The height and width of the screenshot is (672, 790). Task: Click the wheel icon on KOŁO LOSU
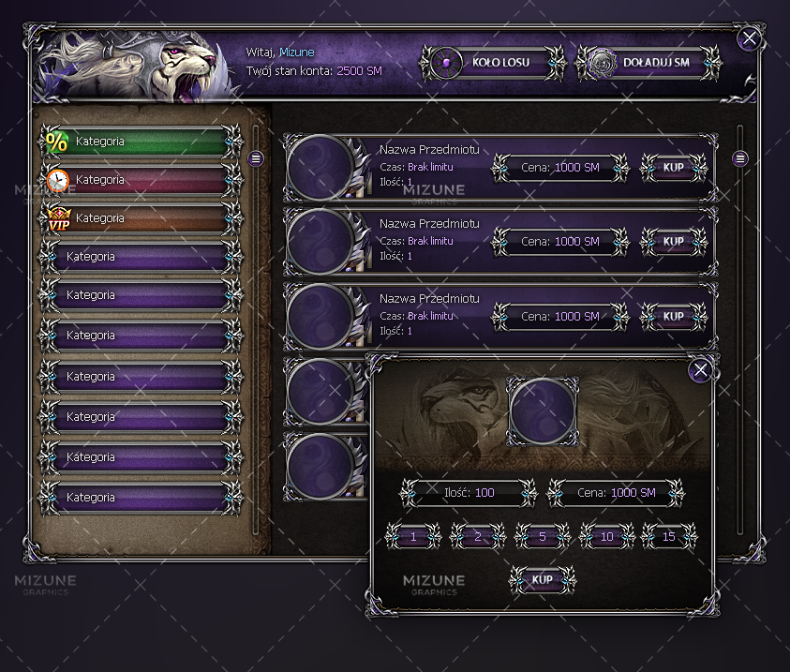tap(446, 63)
